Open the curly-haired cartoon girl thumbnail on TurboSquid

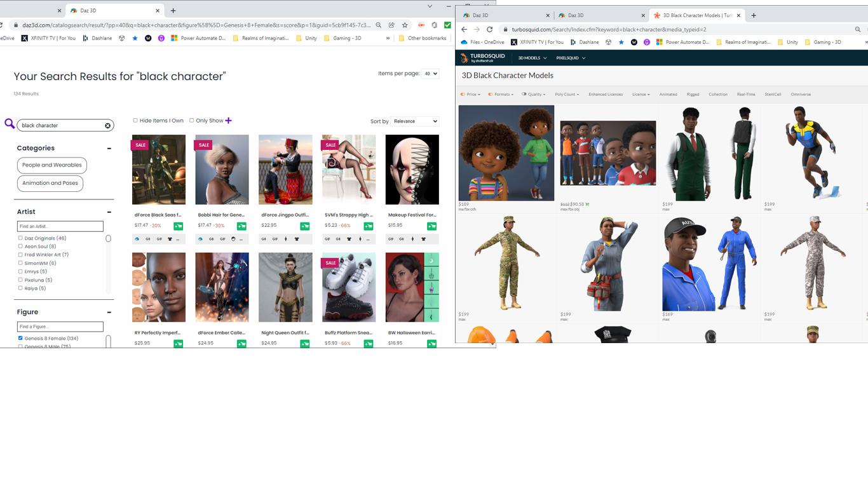(x=506, y=153)
